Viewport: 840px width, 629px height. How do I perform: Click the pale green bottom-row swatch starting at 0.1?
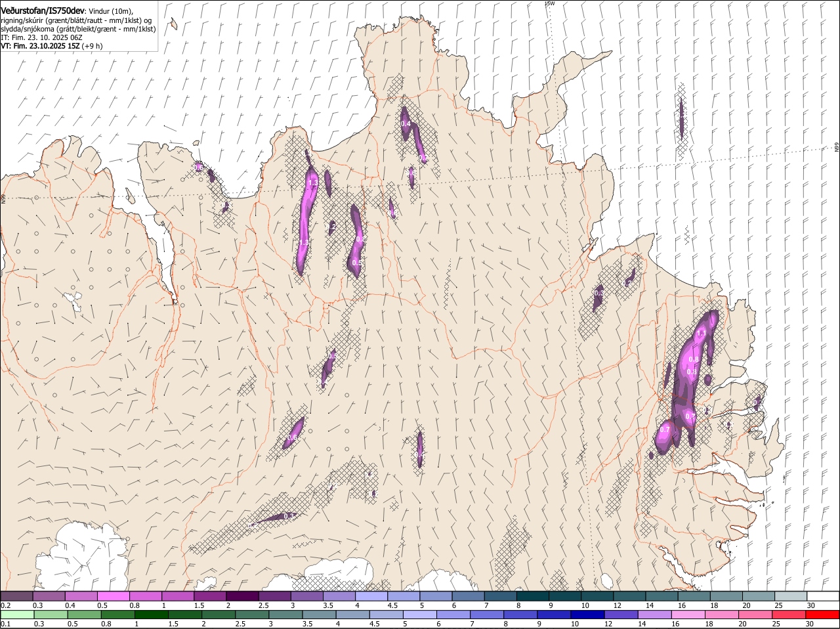(16, 615)
